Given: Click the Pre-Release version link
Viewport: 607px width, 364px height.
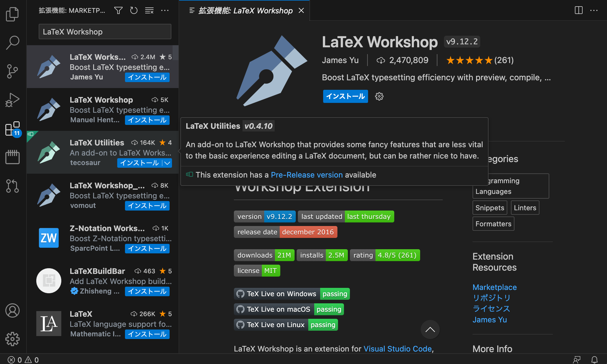Looking at the screenshot, I should [x=306, y=175].
